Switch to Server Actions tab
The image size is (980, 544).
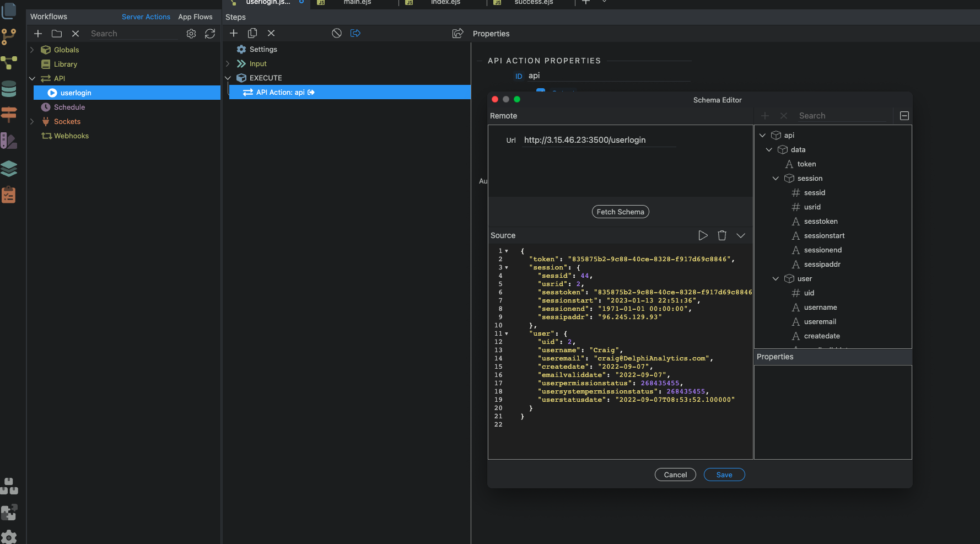(146, 17)
